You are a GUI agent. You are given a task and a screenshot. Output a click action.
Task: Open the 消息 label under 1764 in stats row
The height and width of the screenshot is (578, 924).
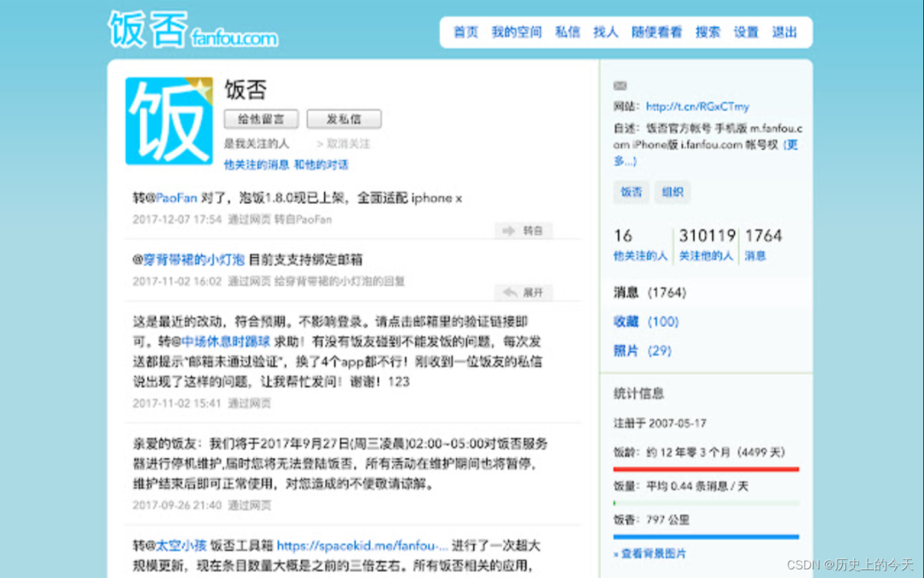click(x=755, y=256)
